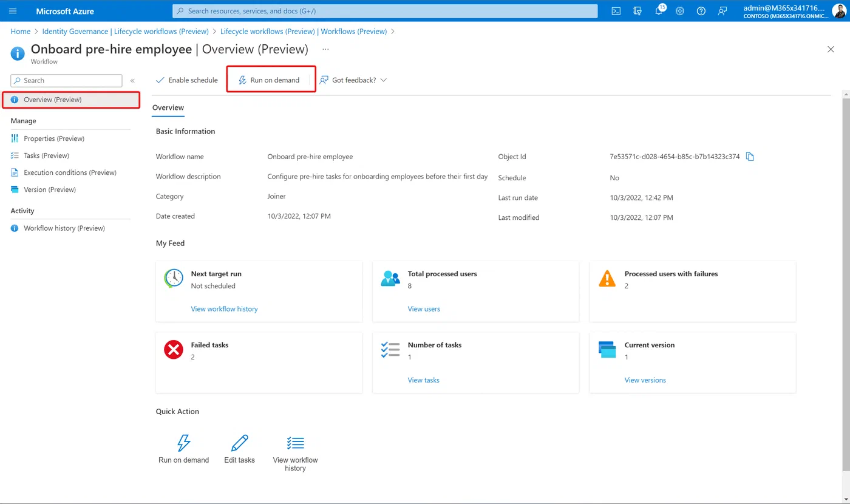Click the Edit tasks pencil icon
This screenshot has width=850, height=504.
[x=240, y=443]
